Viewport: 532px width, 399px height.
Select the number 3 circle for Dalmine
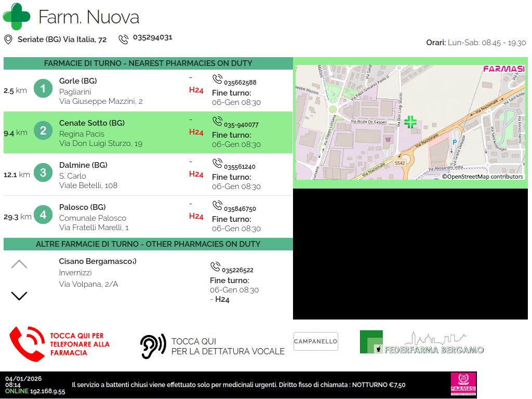(43, 173)
